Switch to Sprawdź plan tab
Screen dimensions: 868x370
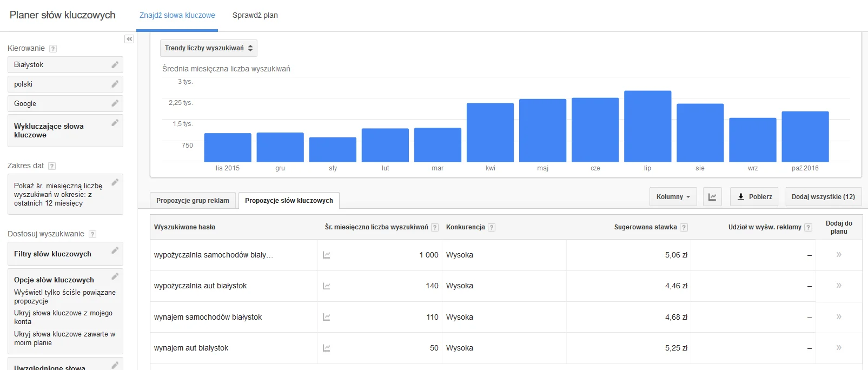(255, 15)
